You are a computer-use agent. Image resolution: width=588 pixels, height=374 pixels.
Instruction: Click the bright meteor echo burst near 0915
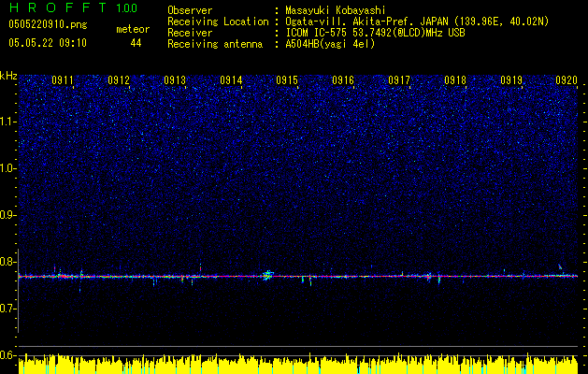pyautogui.click(x=267, y=276)
